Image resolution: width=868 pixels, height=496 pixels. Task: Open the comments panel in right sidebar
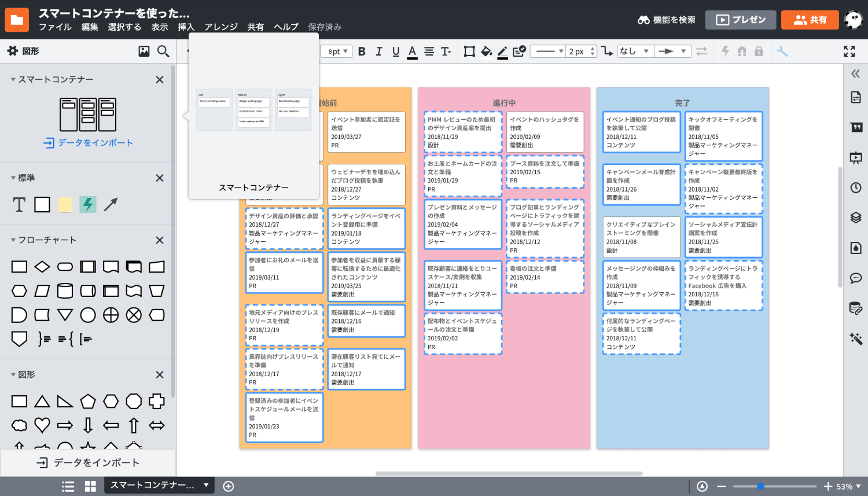tap(856, 278)
